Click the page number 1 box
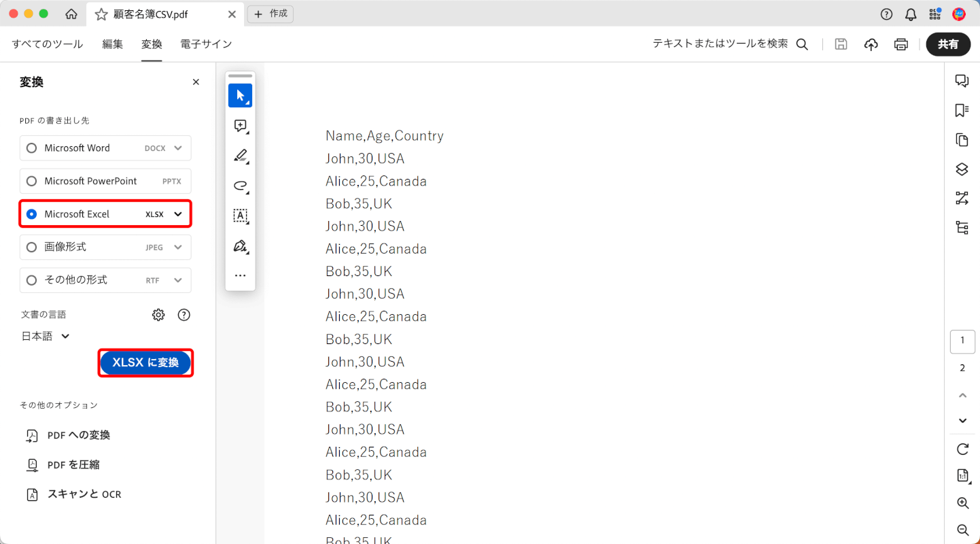Screen dimensions: 980x544 (962, 341)
